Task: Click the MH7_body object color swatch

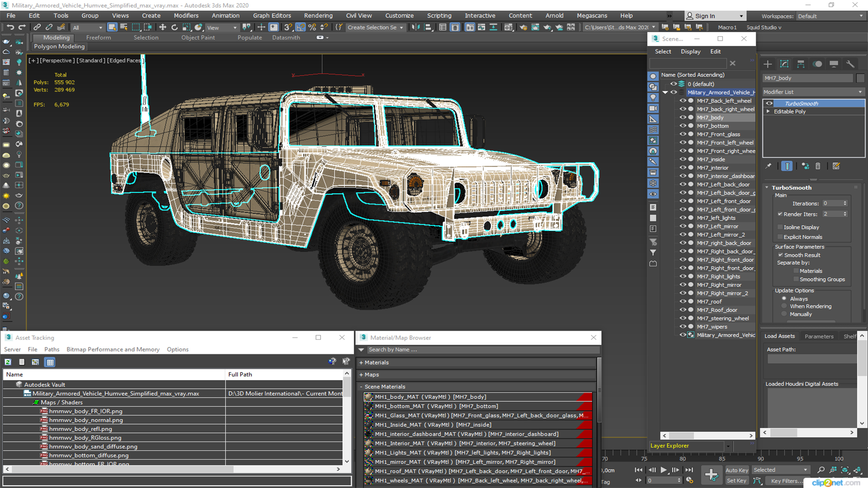Action: point(860,78)
